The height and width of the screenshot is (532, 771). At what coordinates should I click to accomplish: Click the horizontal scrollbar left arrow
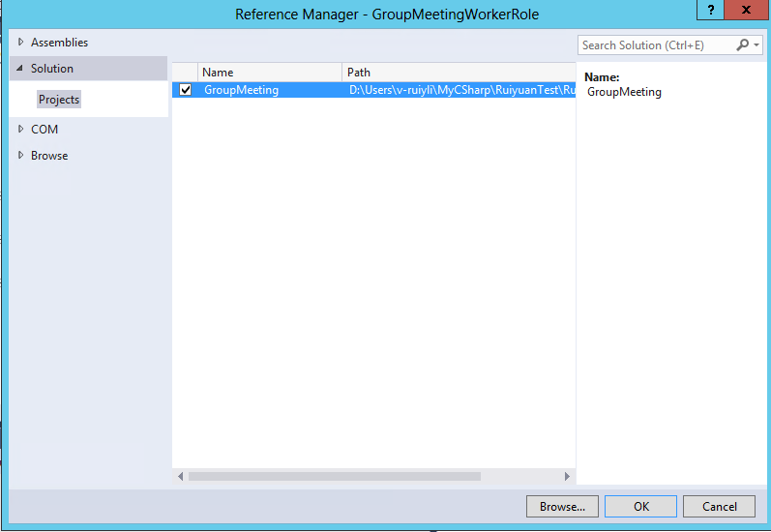pyautogui.click(x=180, y=476)
